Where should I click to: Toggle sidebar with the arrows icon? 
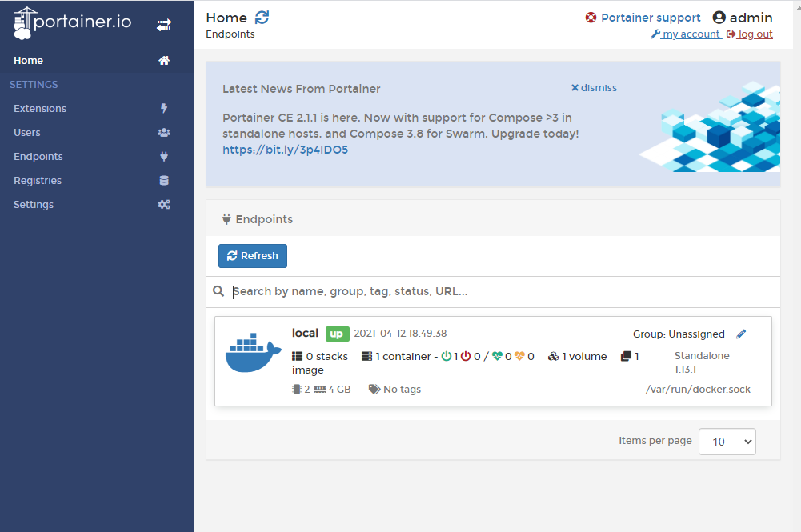click(x=164, y=25)
